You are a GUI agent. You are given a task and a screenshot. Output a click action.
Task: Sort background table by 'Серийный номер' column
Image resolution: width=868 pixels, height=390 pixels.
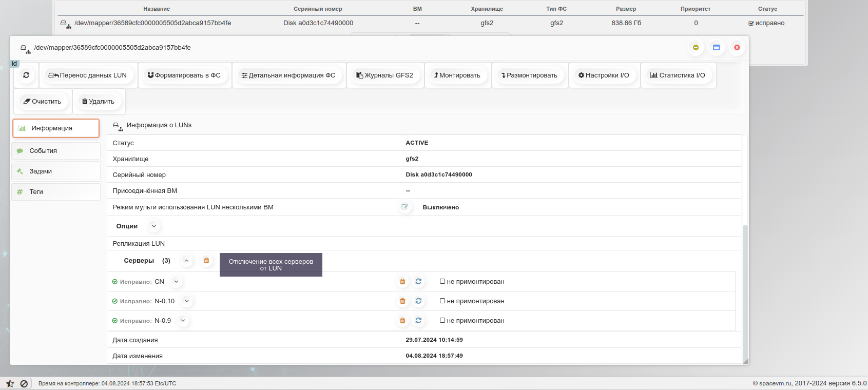pos(318,9)
